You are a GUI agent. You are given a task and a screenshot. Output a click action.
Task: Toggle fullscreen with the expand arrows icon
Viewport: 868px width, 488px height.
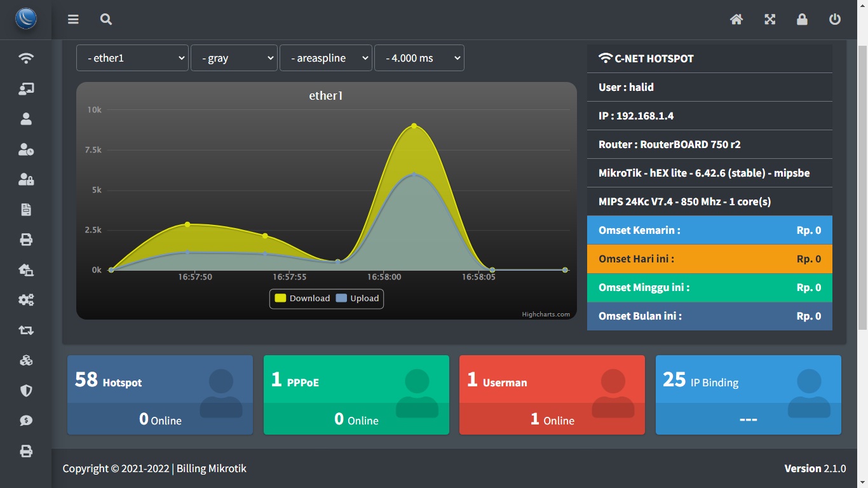(770, 19)
